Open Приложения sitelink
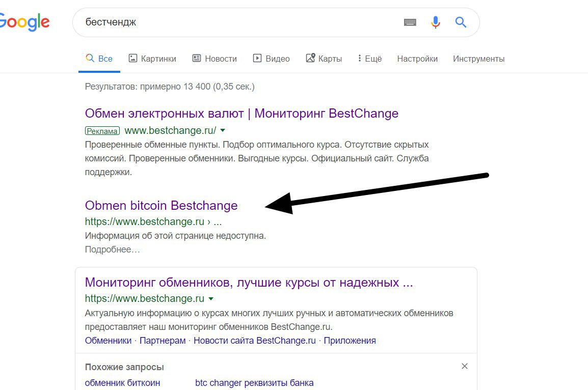 coord(350,341)
